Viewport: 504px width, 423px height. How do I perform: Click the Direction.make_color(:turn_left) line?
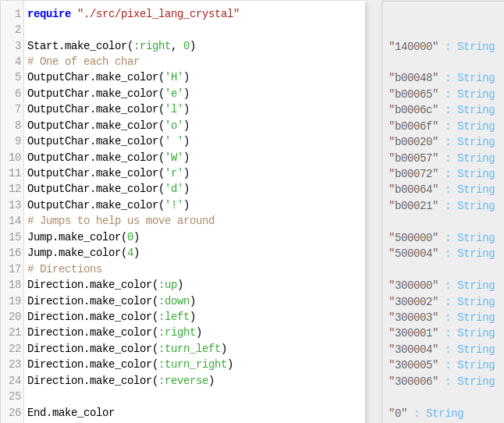(127, 348)
